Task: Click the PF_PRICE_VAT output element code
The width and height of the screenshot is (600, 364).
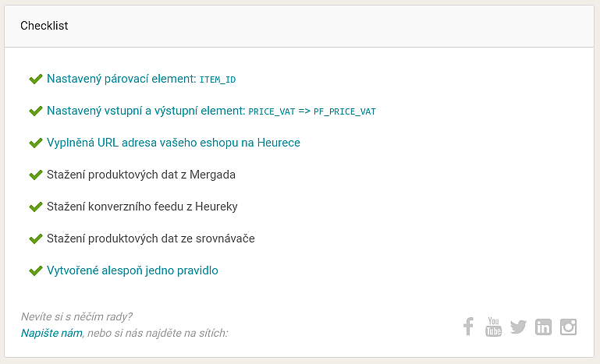Action: (x=345, y=111)
